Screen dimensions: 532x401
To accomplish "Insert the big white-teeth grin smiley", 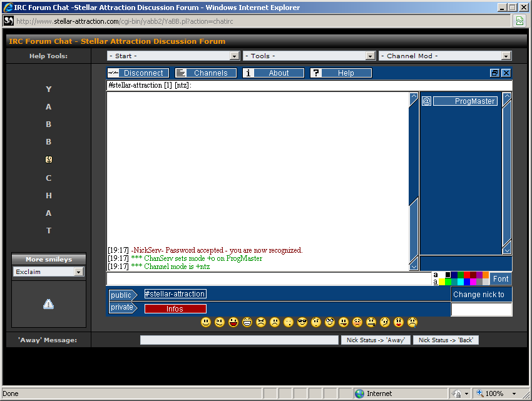I will pos(247,322).
